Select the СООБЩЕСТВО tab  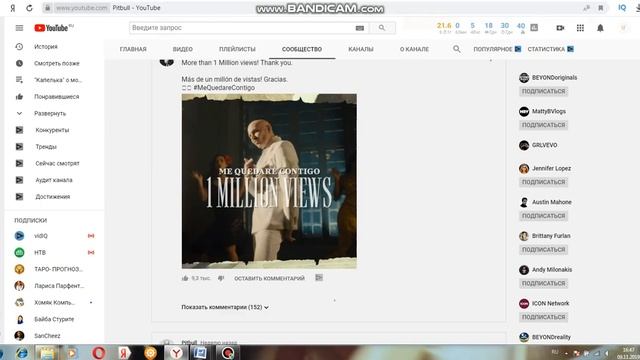coord(302,49)
